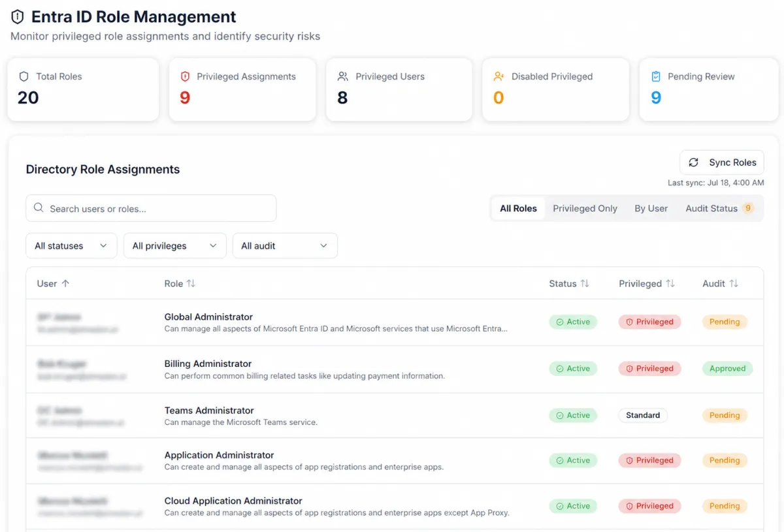Image resolution: width=784 pixels, height=532 pixels.
Task: Switch to the Privileged Only tab
Action: [x=585, y=208]
